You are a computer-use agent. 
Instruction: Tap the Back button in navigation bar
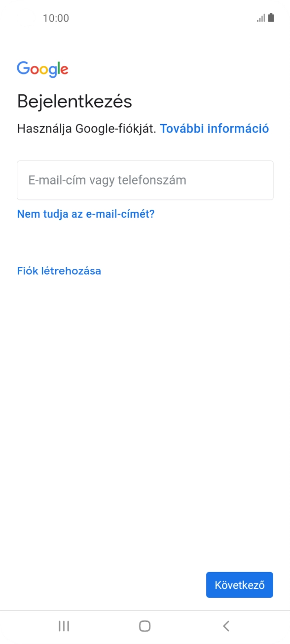click(x=226, y=626)
